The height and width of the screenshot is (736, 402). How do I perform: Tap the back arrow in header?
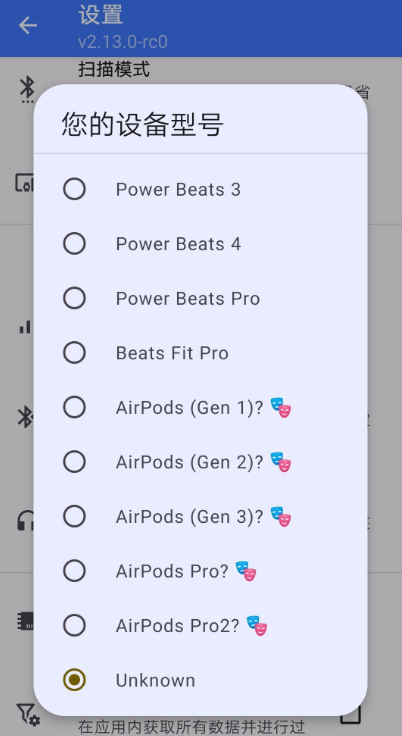(28, 25)
